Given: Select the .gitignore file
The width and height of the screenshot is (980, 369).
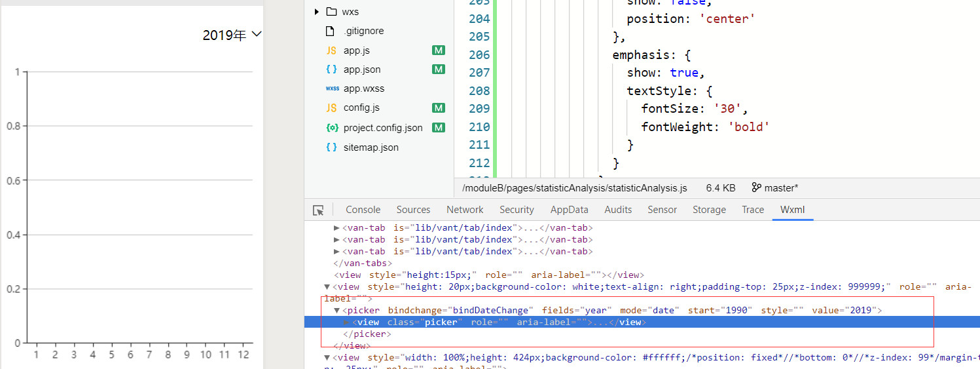Looking at the screenshot, I should tap(363, 31).
